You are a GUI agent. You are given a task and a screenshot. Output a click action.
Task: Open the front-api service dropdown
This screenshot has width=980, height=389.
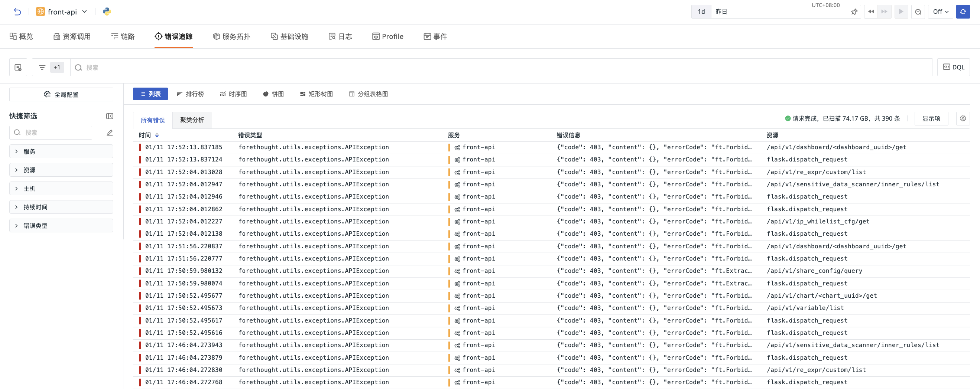(x=62, y=12)
